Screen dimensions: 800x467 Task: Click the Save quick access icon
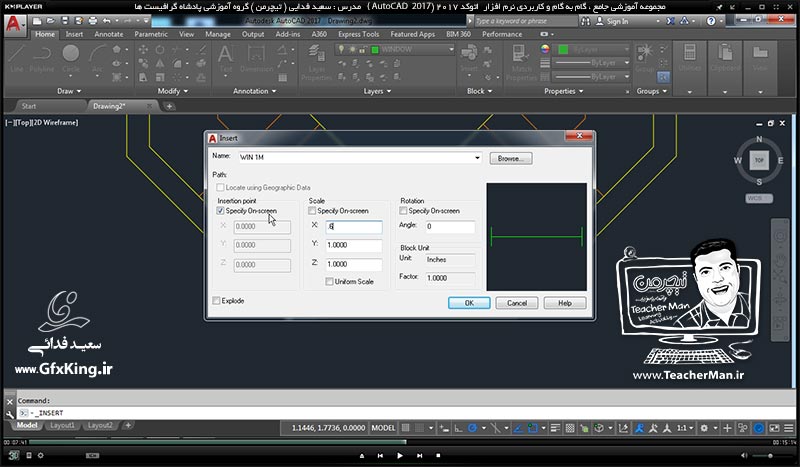click(65, 21)
